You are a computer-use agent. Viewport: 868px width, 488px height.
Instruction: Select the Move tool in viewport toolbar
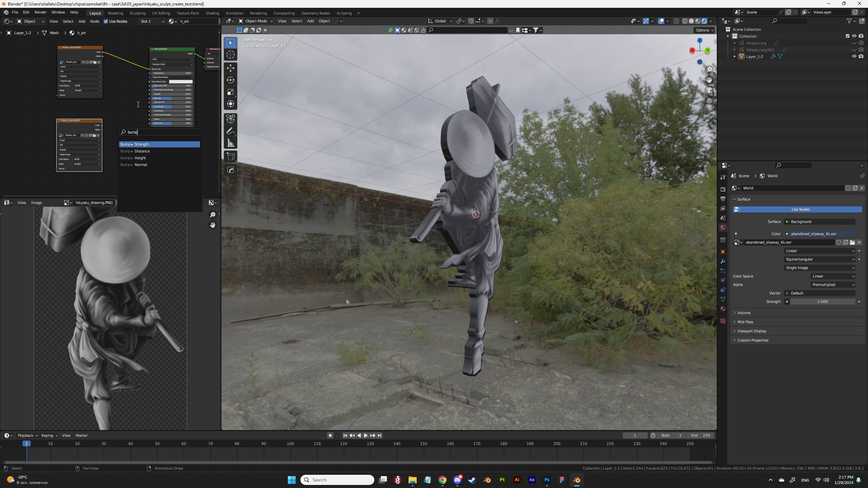pyautogui.click(x=231, y=68)
